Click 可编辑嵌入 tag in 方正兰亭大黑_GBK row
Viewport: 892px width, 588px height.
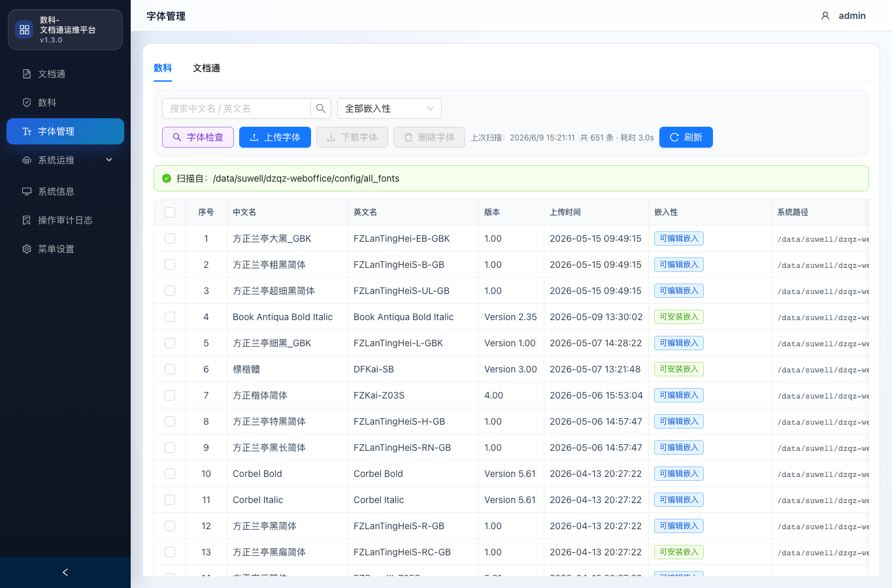(x=679, y=238)
